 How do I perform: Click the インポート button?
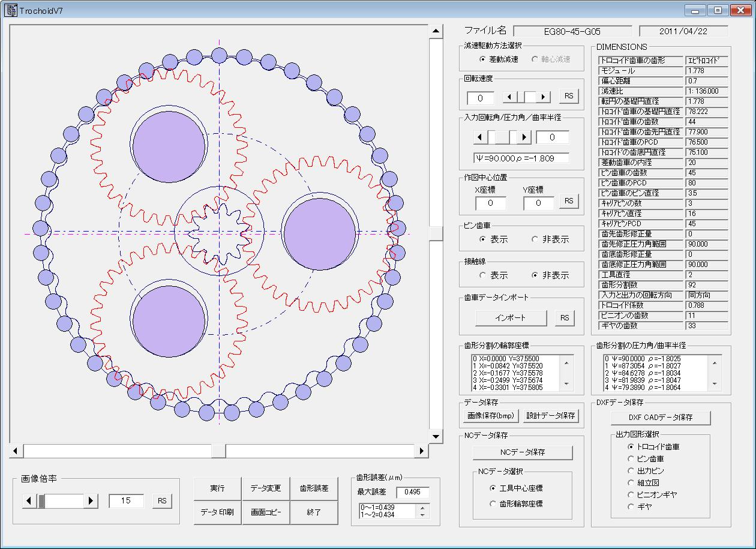tap(511, 317)
